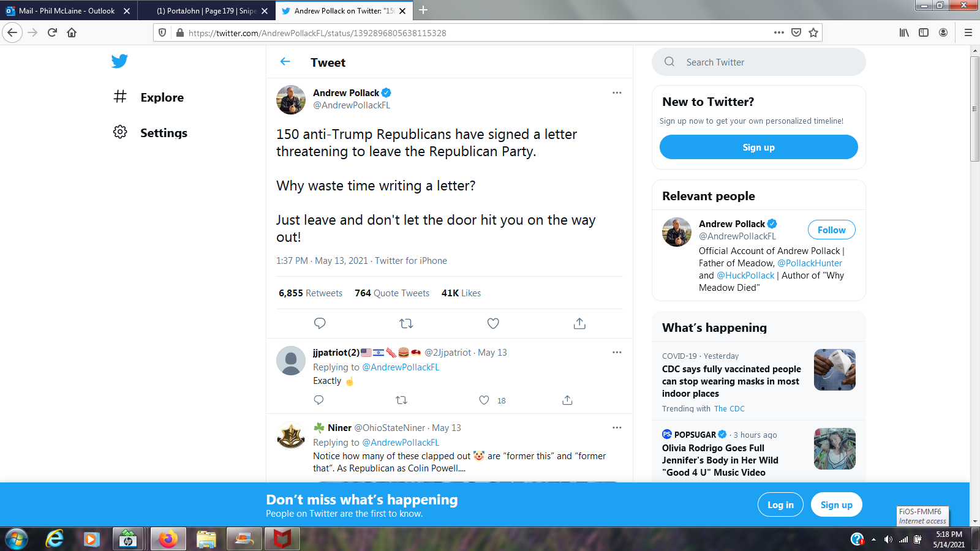Open Explore hashtag icon
The width and height of the screenshot is (980, 551).
(120, 97)
